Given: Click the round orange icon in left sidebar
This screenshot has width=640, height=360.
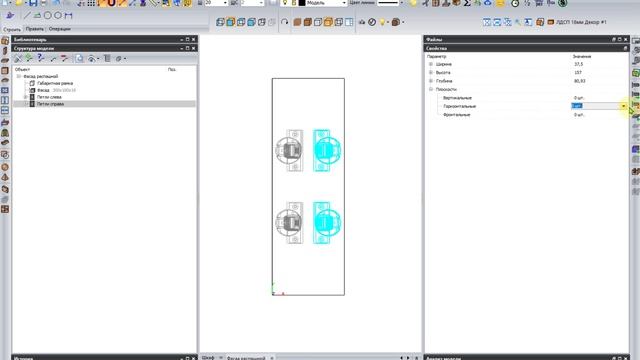Looking at the screenshot, I should [5, 167].
